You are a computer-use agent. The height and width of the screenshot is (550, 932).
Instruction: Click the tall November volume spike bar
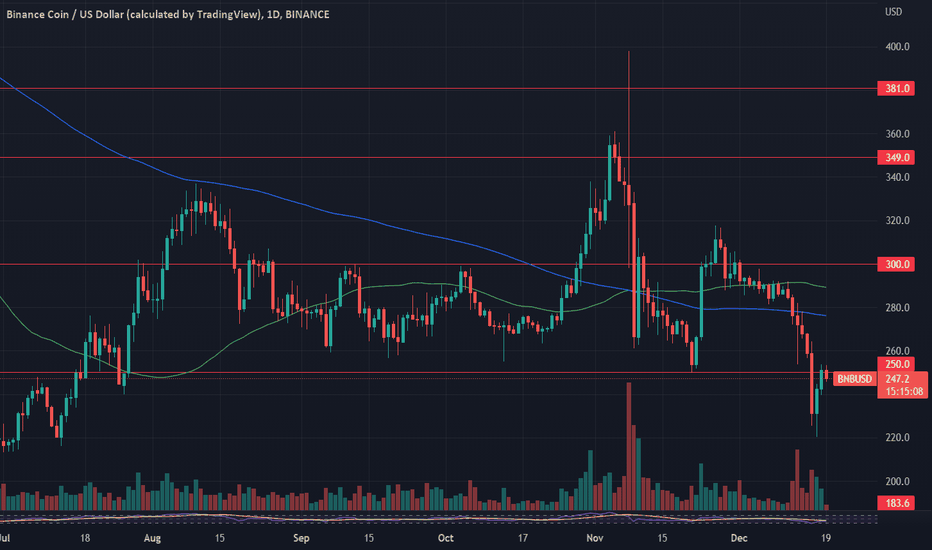point(629,446)
